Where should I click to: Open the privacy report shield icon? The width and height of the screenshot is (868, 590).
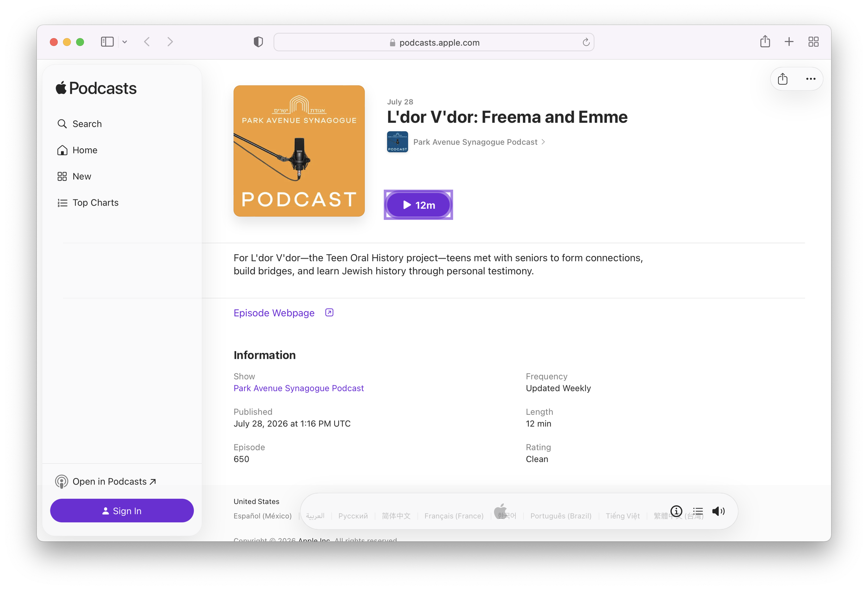coord(258,41)
